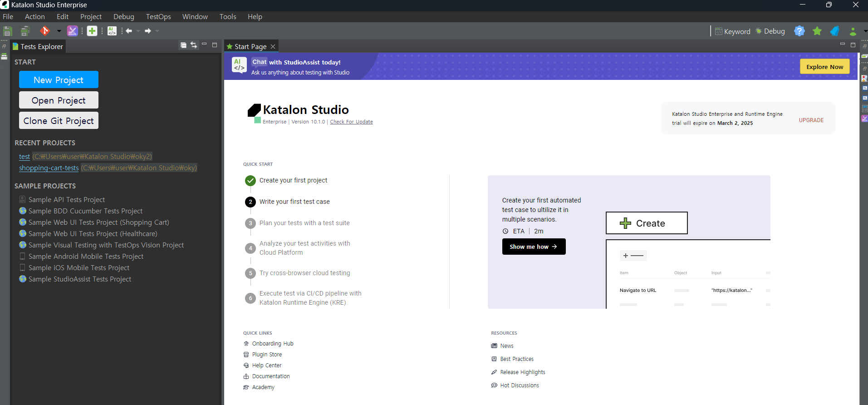Click the Show me how button
Screen dimensions: 868x405
tap(534, 247)
